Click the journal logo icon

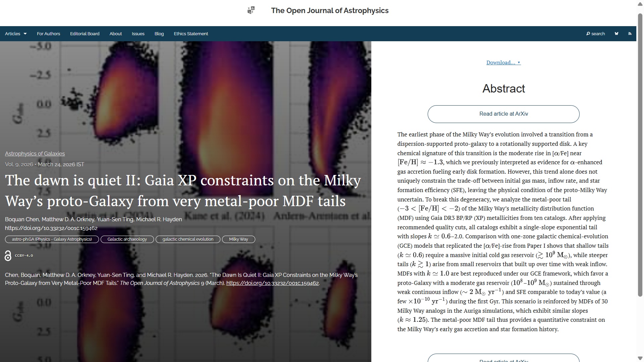pos(251,10)
